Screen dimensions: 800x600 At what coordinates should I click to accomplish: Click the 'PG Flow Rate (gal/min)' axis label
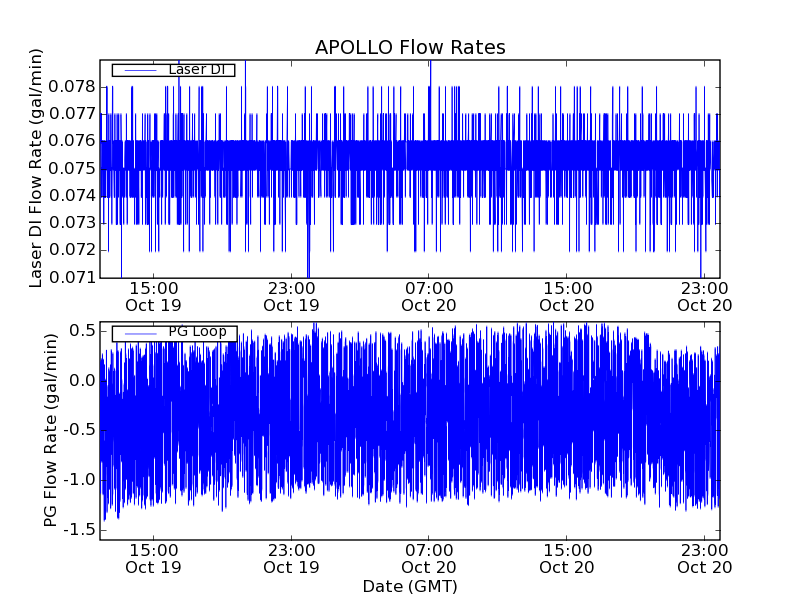(50, 431)
